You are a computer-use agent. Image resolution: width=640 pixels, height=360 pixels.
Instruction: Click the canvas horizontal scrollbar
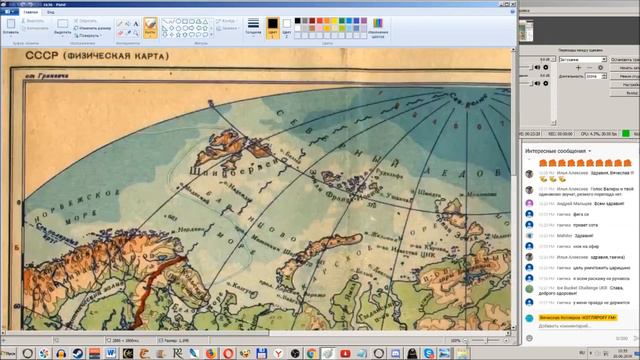256,333
